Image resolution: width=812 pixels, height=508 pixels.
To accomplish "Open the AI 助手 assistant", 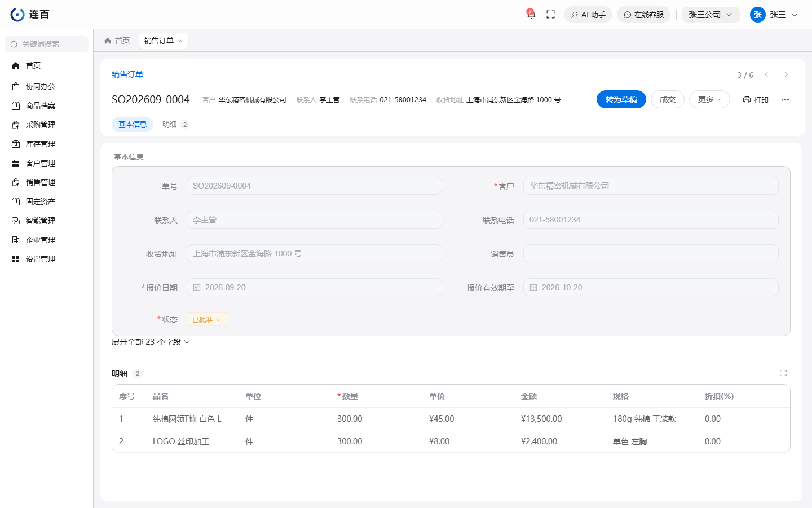I will click(x=588, y=15).
